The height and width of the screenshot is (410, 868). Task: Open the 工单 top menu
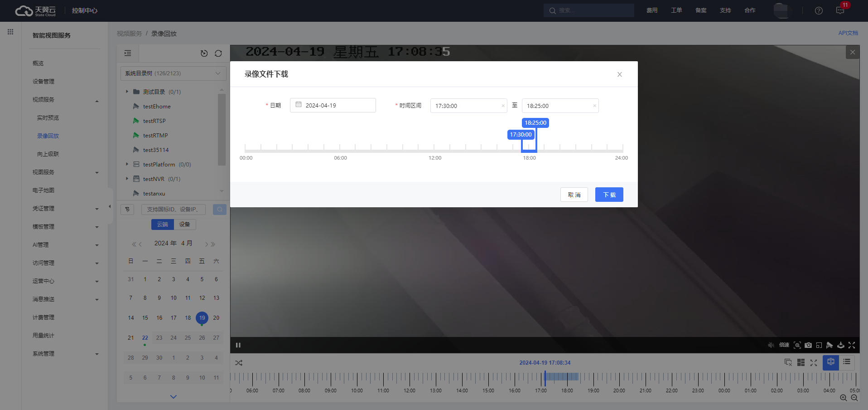point(676,10)
